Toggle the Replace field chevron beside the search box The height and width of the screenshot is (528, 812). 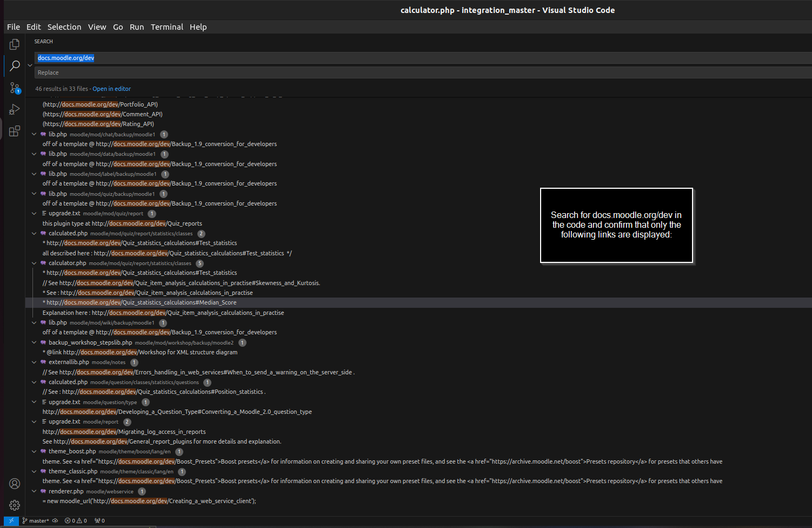click(30, 65)
